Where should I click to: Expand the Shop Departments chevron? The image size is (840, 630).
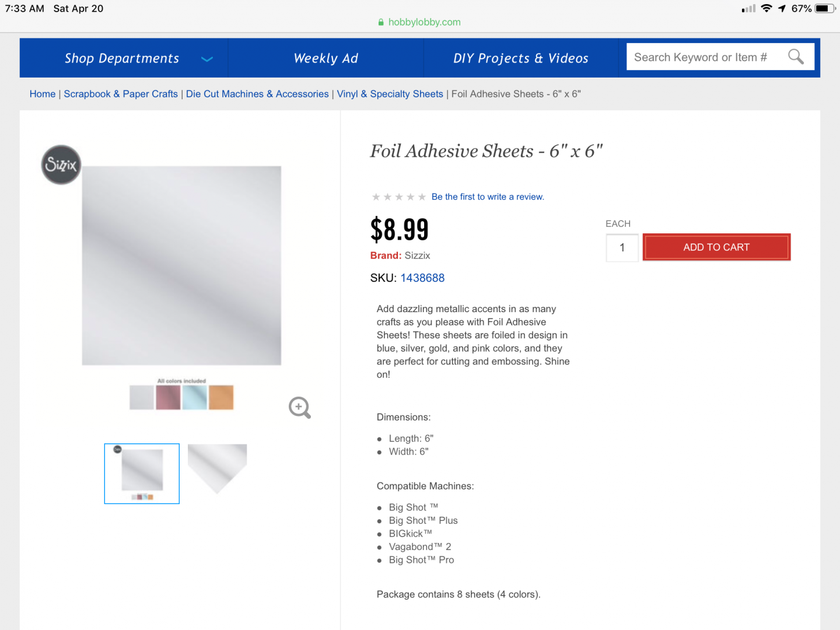206,59
